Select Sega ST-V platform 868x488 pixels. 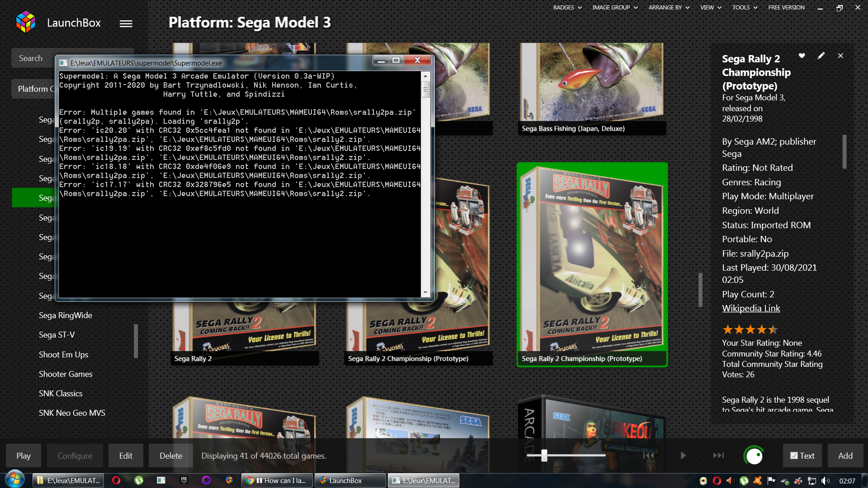tap(57, 335)
